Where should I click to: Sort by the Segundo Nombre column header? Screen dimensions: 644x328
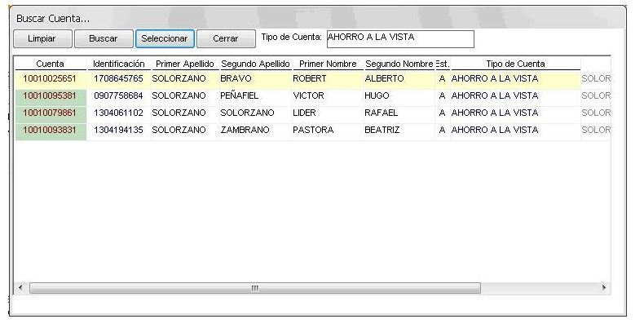click(399, 64)
